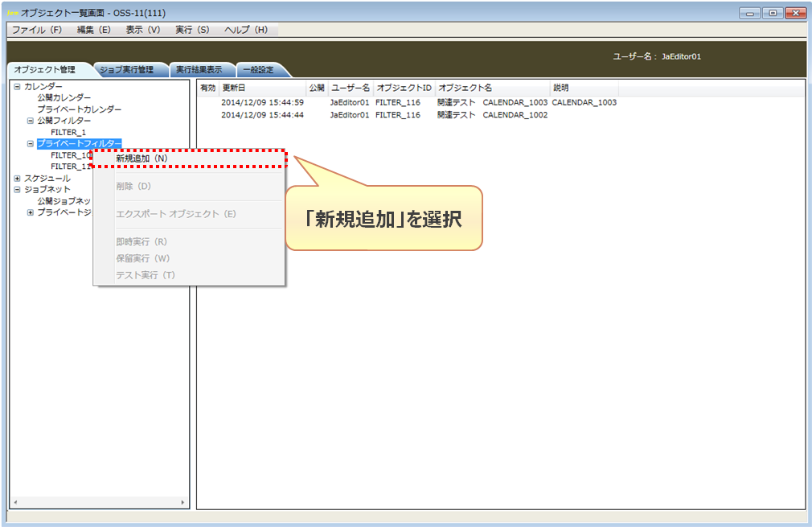This screenshot has width=812, height=527.
Task: Collapse the プライベートフィルター tree node
Action: click(x=30, y=143)
